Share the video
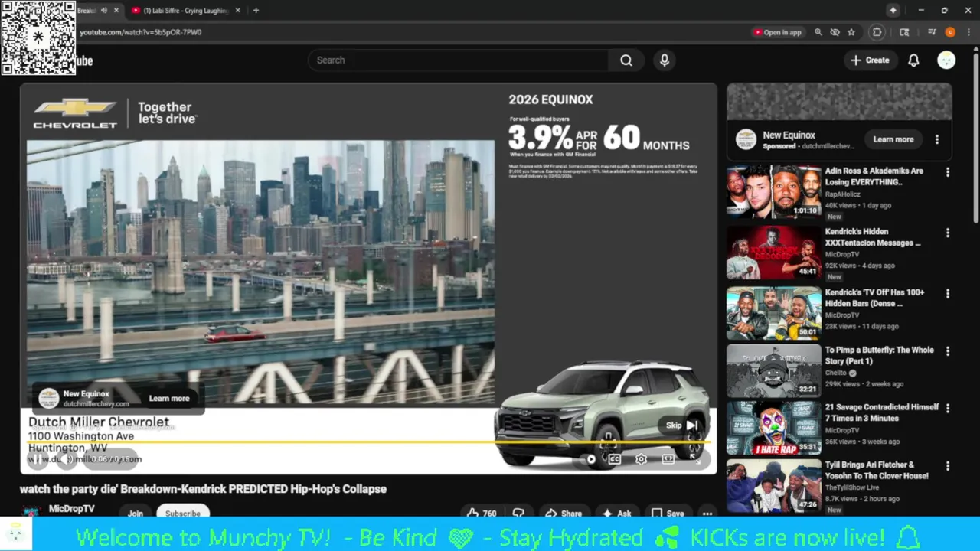980x551 pixels. (x=563, y=514)
